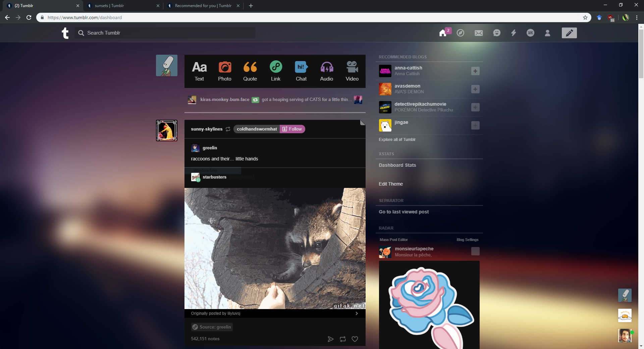This screenshot has height=349, width=644.
Task: Follow detectivepikachumovie with plus button
Action: pyautogui.click(x=475, y=107)
